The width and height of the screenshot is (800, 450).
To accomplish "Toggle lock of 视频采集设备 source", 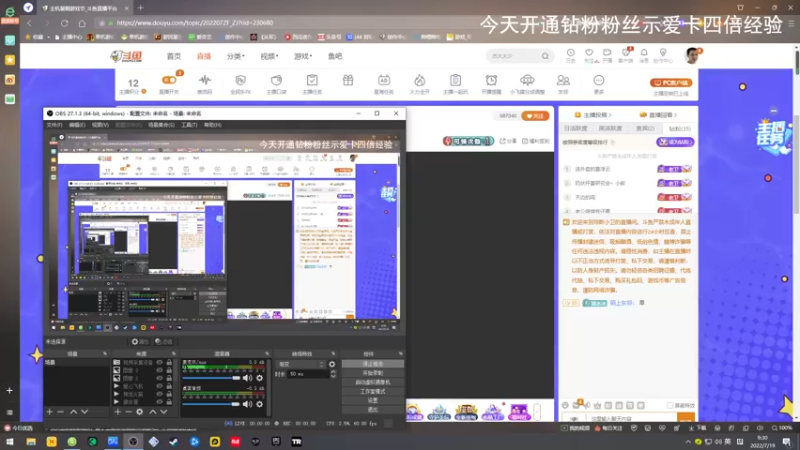I will point(169,362).
